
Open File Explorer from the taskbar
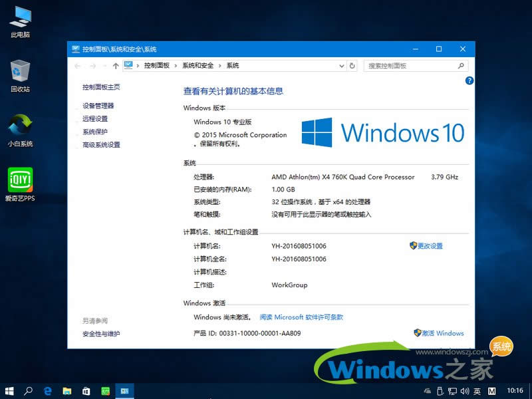pyautogui.click(x=66, y=391)
